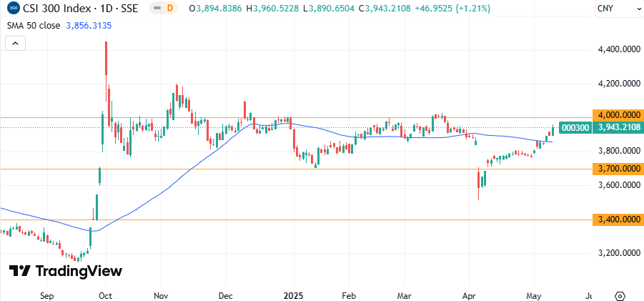Click the Mar label on time axis

coord(405,295)
